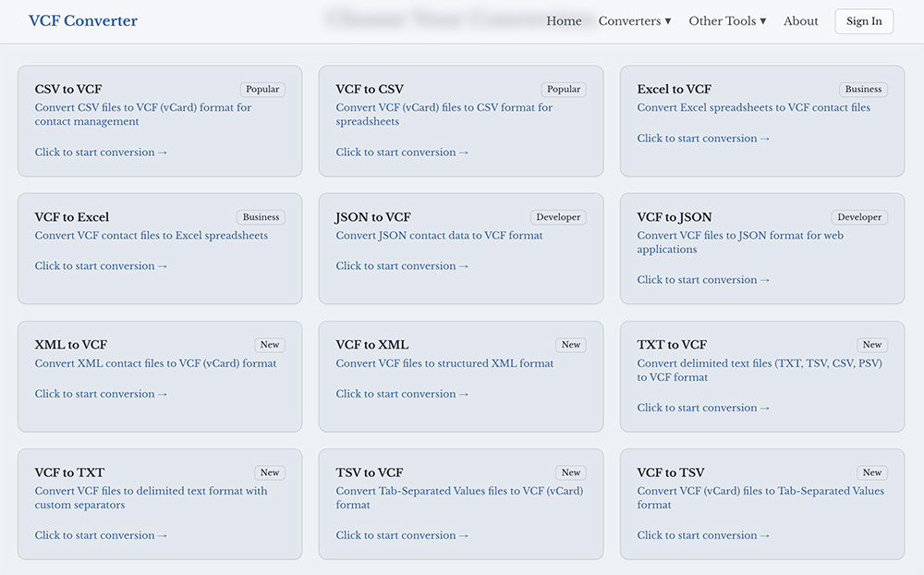The height and width of the screenshot is (575, 924).
Task: Open the VCF to CSV card title
Action: click(x=370, y=89)
